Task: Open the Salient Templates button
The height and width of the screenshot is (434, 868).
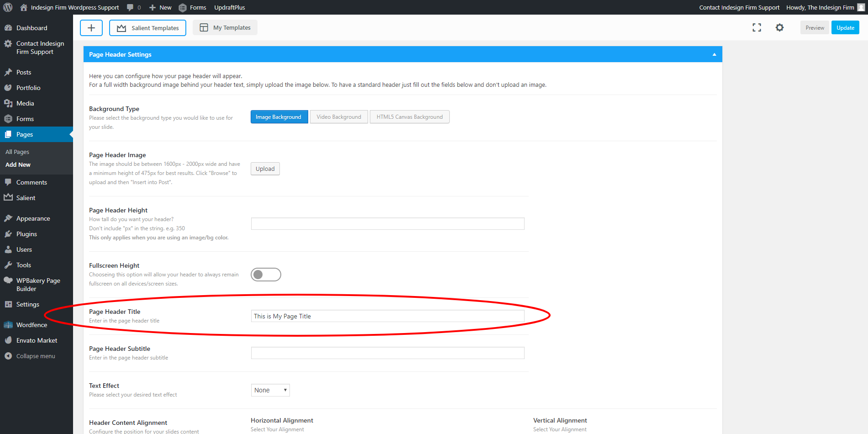Action: pos(147,28)
